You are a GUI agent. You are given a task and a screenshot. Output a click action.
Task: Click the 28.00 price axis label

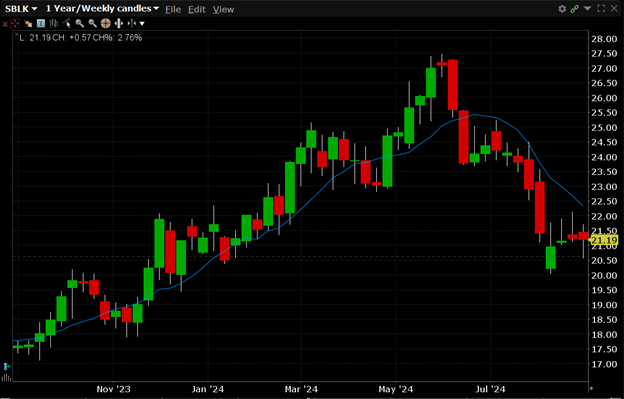pos(604,39)
